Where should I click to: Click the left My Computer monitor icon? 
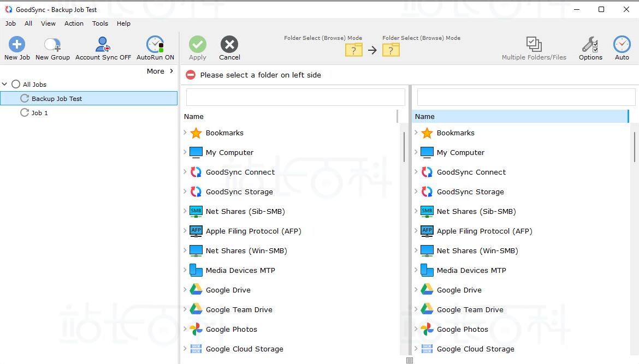coord(196,152)
